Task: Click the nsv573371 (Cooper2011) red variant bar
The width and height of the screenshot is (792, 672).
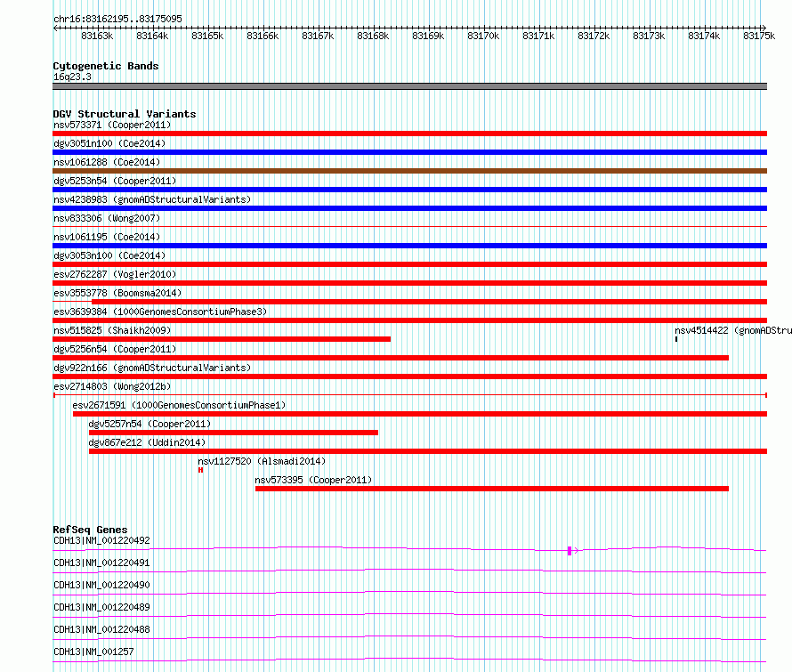Action: 409,134
